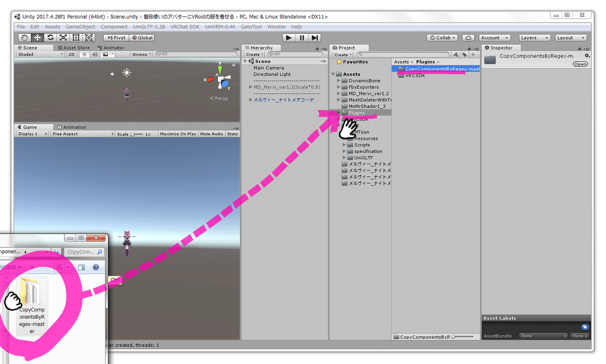Image resolution: width=606 pixels, height=364 pixels.
Task: Select Main Camera in Hierarchy
Action: (x=269, y=68)
